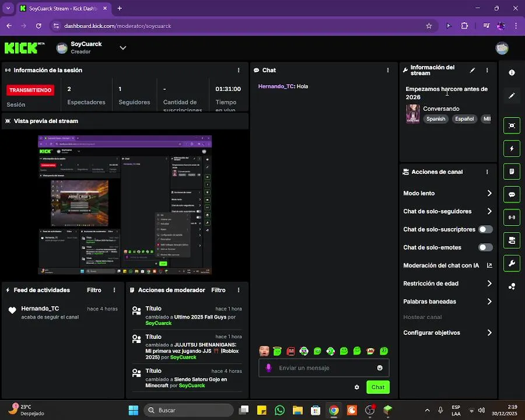525x420 pixels.
Task: Toggle the moderator actions document sidebar icon
Action: 512,171
